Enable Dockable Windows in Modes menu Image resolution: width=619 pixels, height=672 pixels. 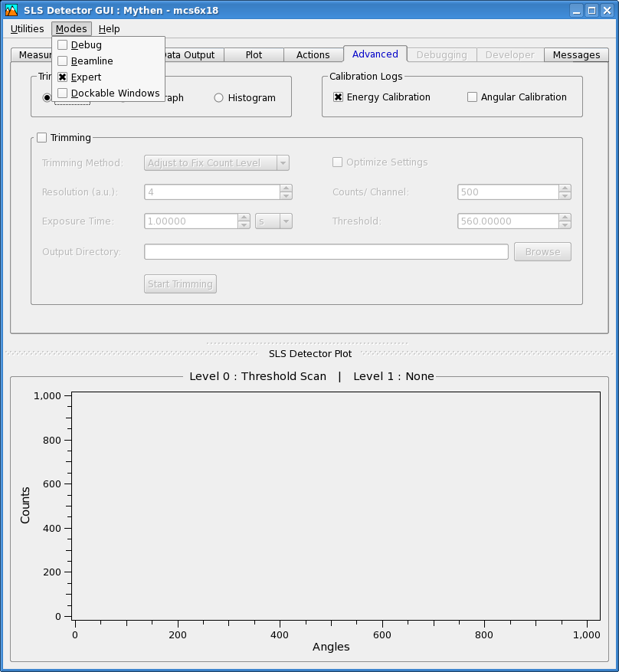click(63, 93)
